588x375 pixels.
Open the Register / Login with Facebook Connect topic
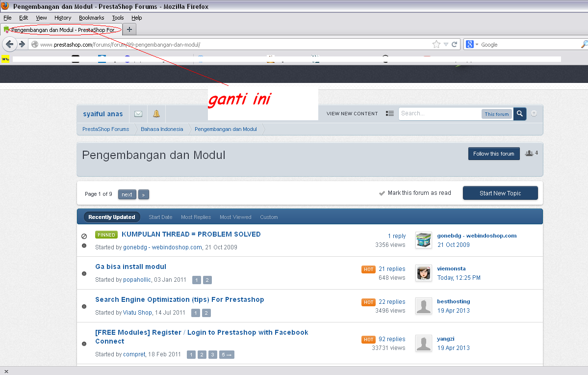pos(202,337)
